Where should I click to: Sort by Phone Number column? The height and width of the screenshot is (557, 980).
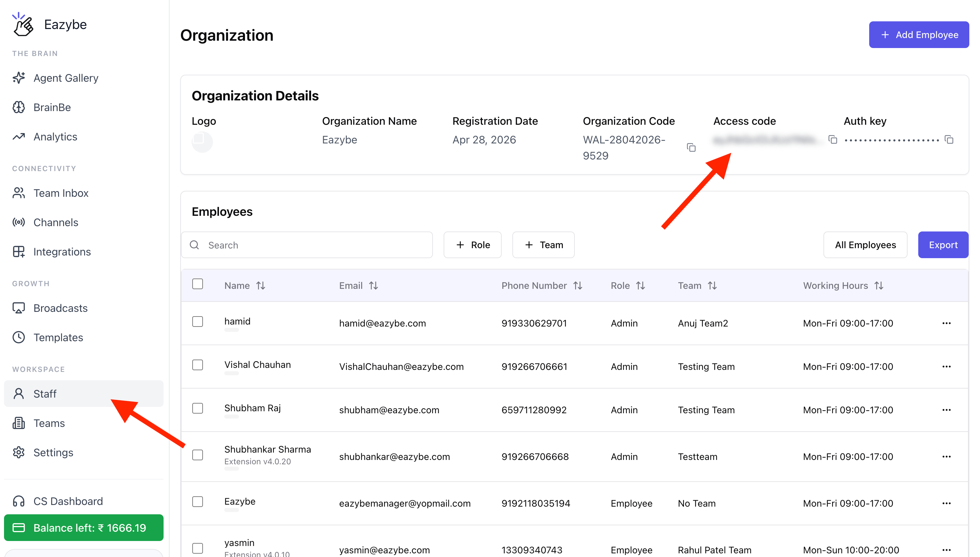click(578, 286)
